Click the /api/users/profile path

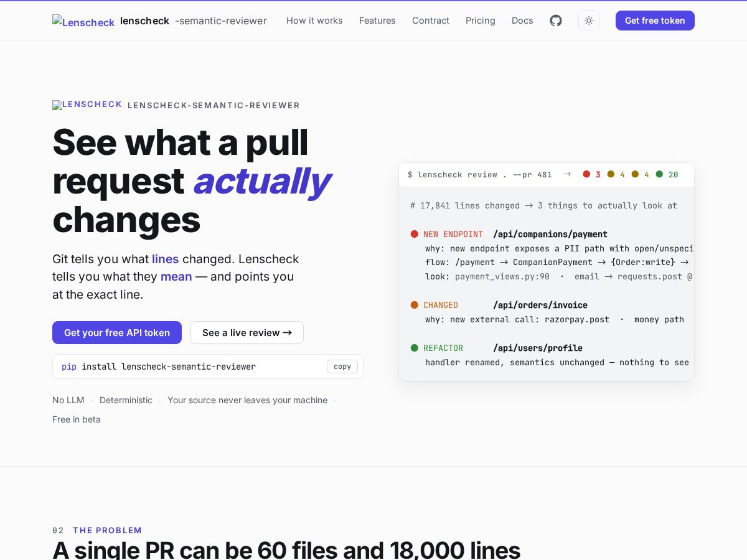(538, 348)
